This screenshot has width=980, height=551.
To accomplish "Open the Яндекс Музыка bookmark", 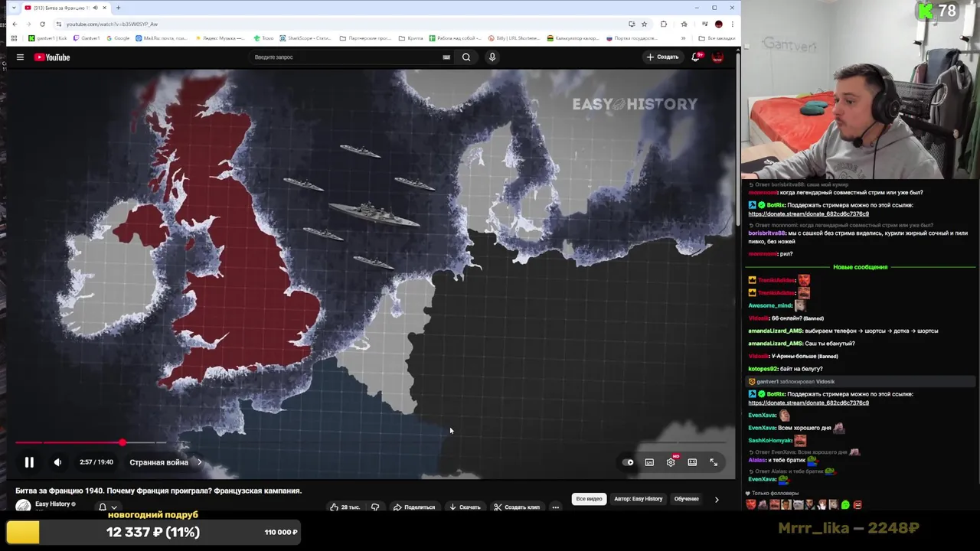I will point(220,38).
